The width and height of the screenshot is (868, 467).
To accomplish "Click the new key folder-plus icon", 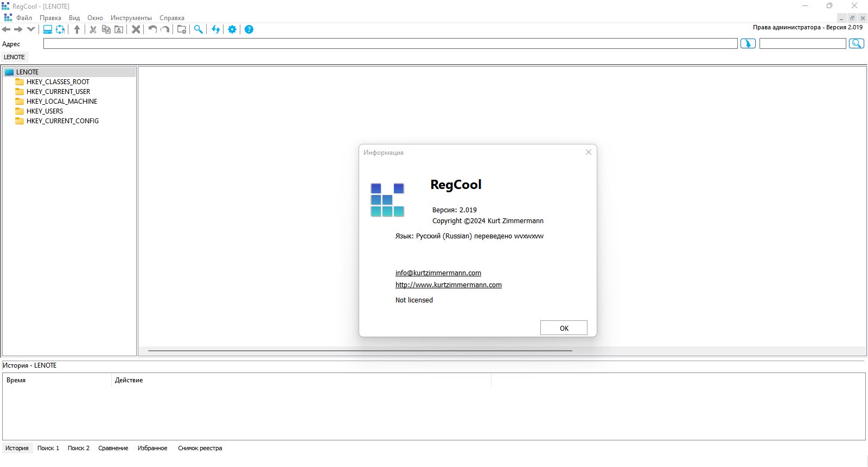I will pos(182,29).
